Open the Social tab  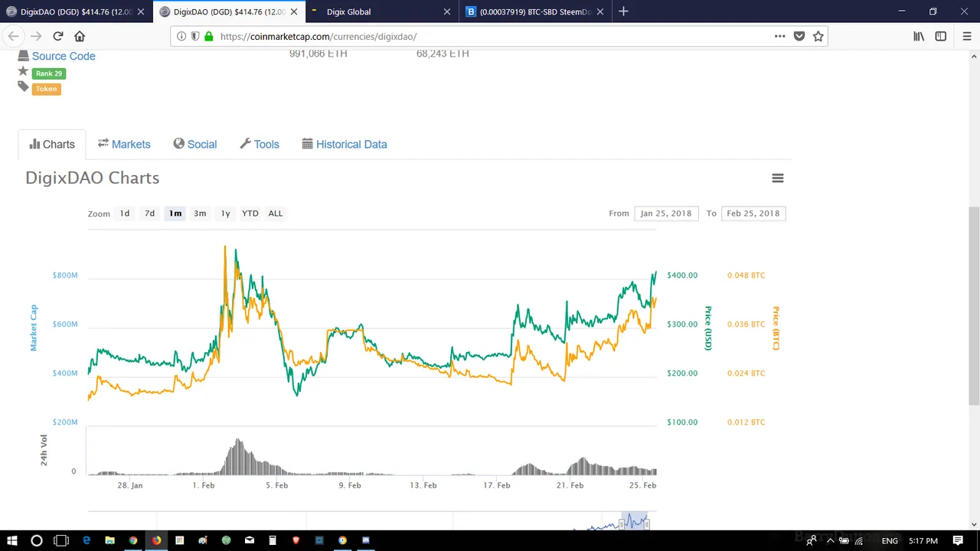pos(195,144)
